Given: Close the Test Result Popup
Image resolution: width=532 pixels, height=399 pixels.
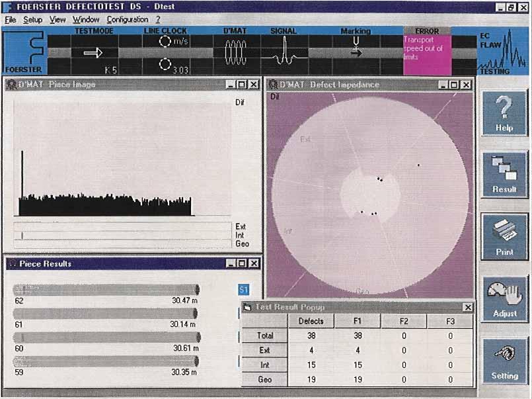Looking at the screenshot, I should coord(468,307).
